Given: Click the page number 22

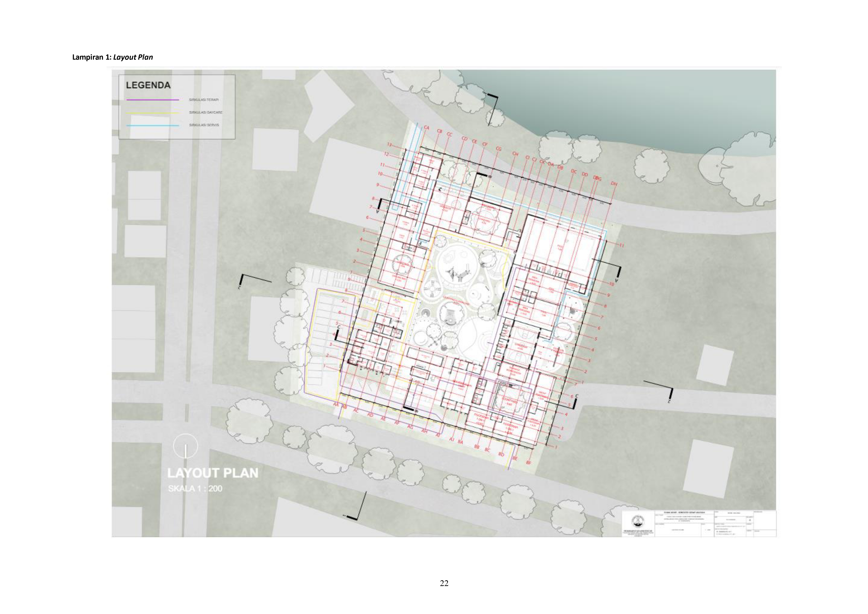Looking at the screenshot, I should coord(444,583).
